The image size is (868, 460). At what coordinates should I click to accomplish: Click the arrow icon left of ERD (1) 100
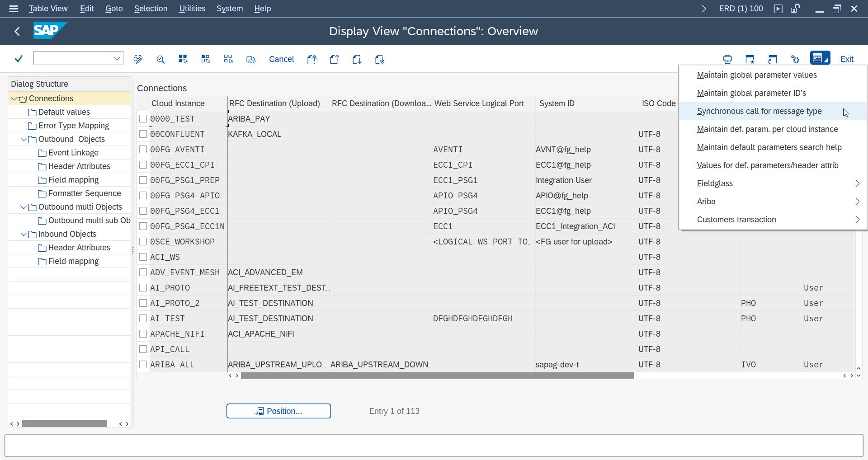(x=703, y=9)
